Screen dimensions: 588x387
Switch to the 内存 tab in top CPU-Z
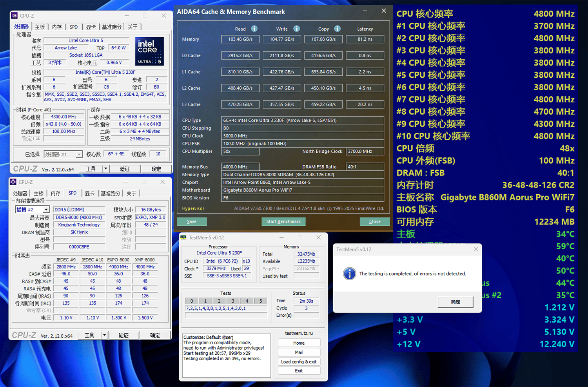point(57,27)
